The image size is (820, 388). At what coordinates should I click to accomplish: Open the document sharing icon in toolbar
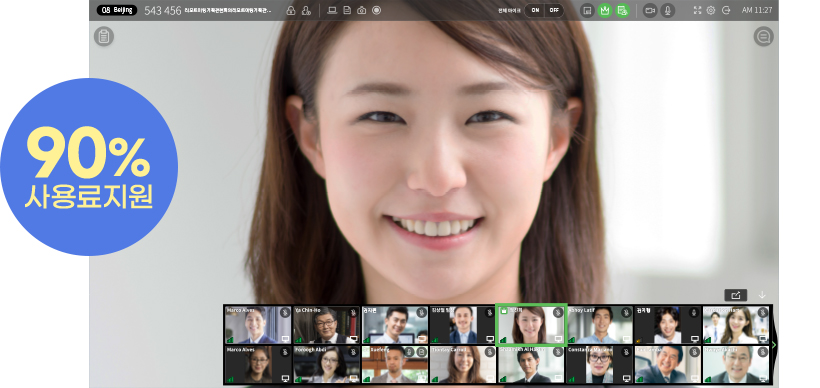click(x=347, y=10)
